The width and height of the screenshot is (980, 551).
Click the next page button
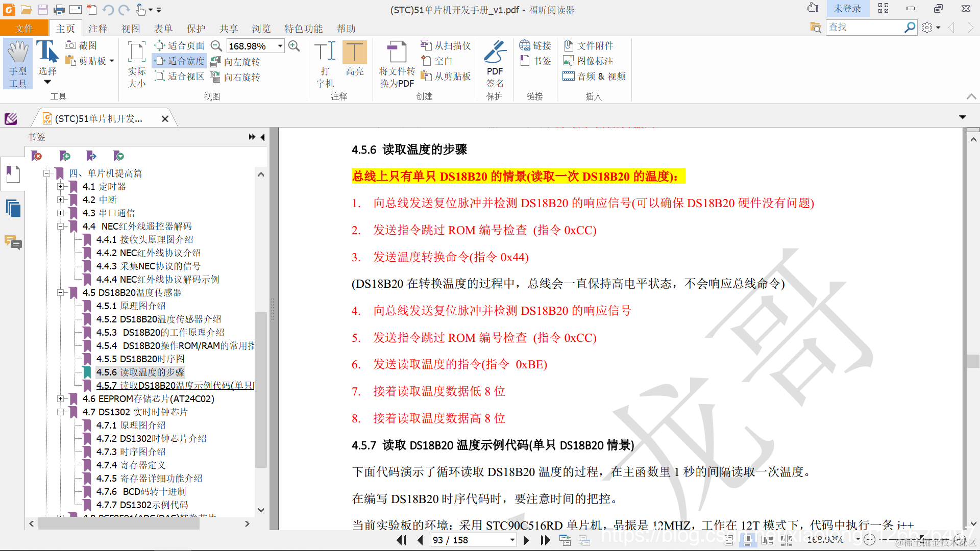point(526,540)
